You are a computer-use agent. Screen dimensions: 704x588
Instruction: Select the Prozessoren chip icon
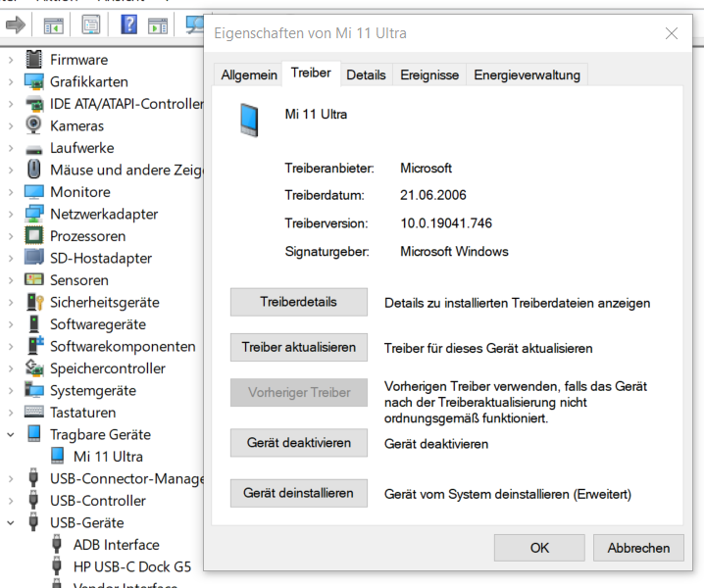pyautogui.click(x=34, y=235)
